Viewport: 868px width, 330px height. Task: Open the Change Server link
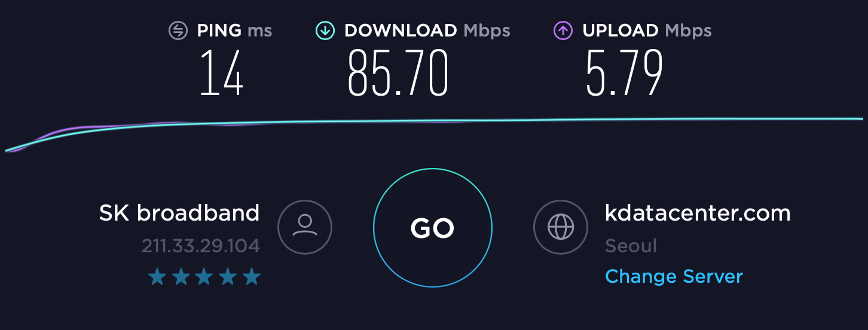coord(674,276)
